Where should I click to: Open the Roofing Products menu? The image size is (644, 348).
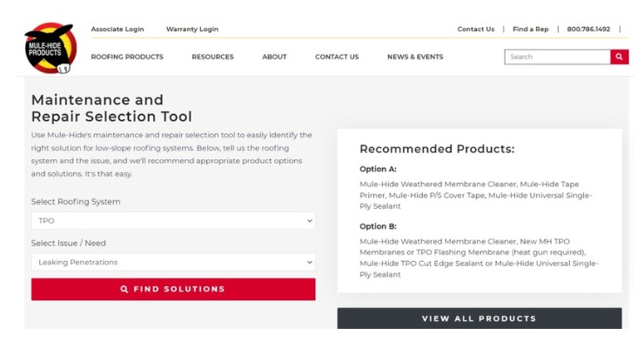coord(127,57)
